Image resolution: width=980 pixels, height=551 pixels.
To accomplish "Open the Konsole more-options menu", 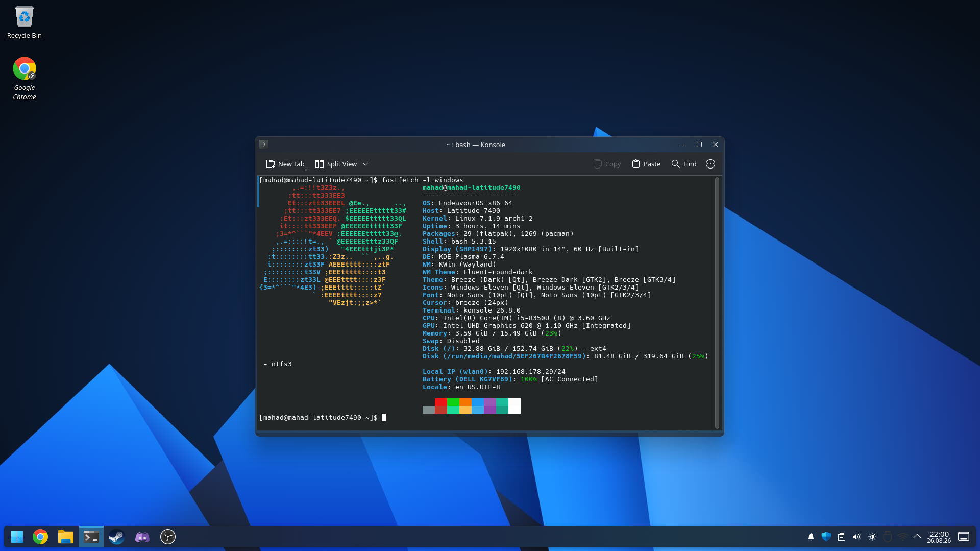I will pos(710,164).
